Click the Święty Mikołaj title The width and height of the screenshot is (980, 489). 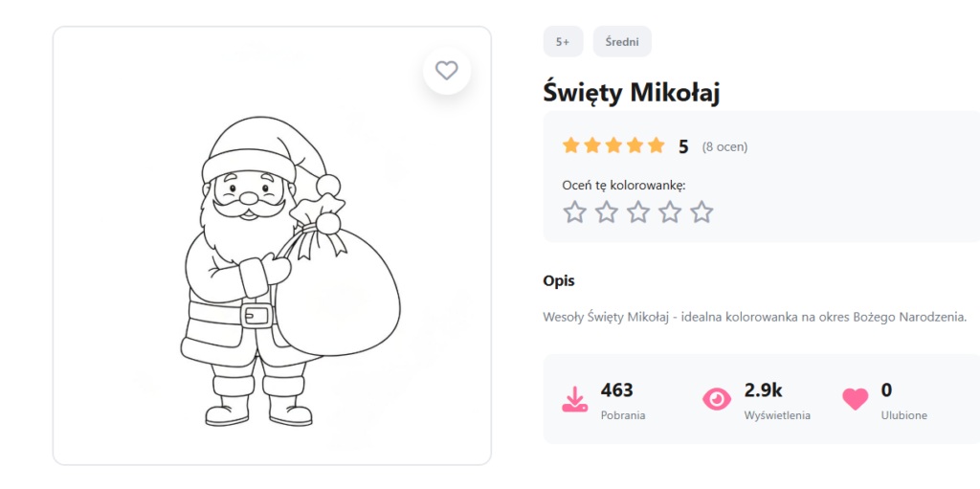[x=631, y=92]
